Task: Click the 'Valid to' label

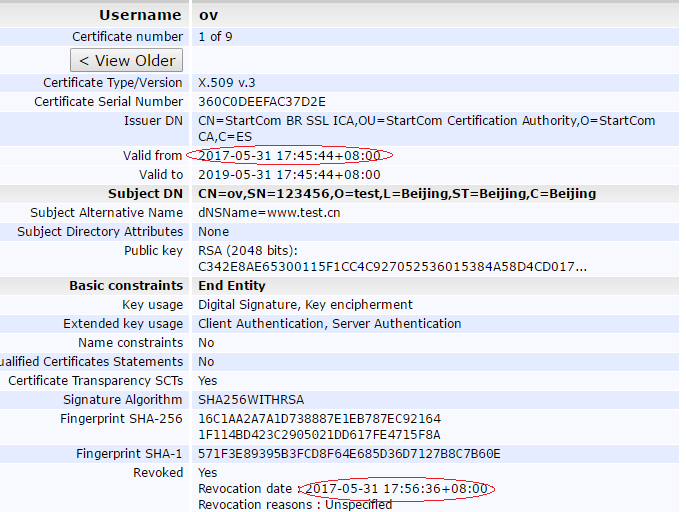Action: click(x=161, y=175)
